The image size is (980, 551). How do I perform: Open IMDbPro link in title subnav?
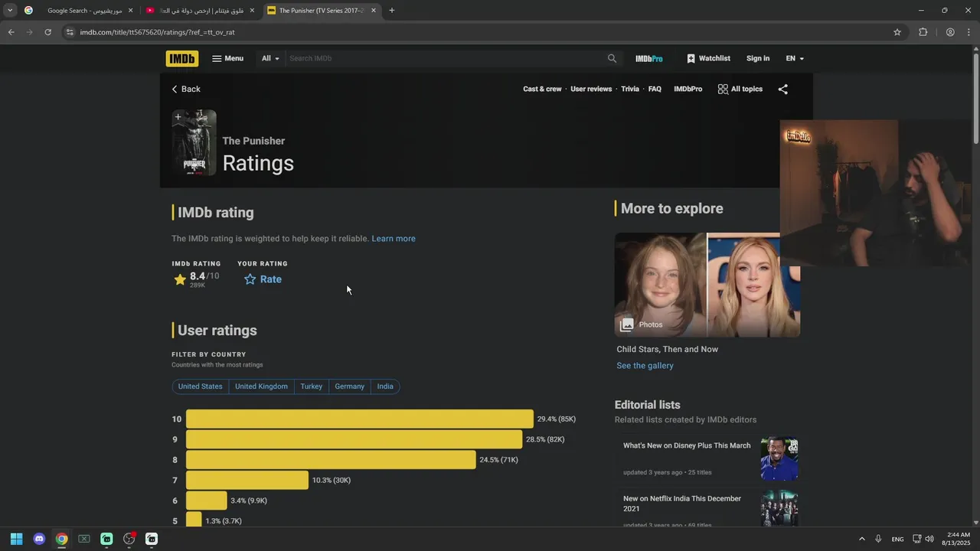click(x=688, y=89)
